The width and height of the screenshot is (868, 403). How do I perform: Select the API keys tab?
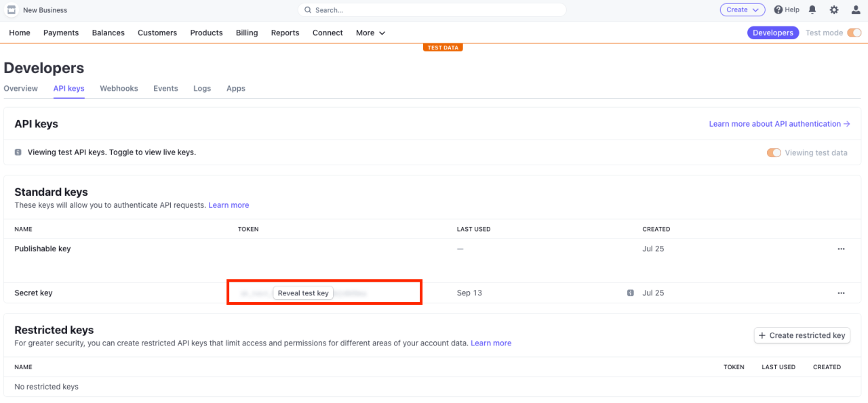69,89
